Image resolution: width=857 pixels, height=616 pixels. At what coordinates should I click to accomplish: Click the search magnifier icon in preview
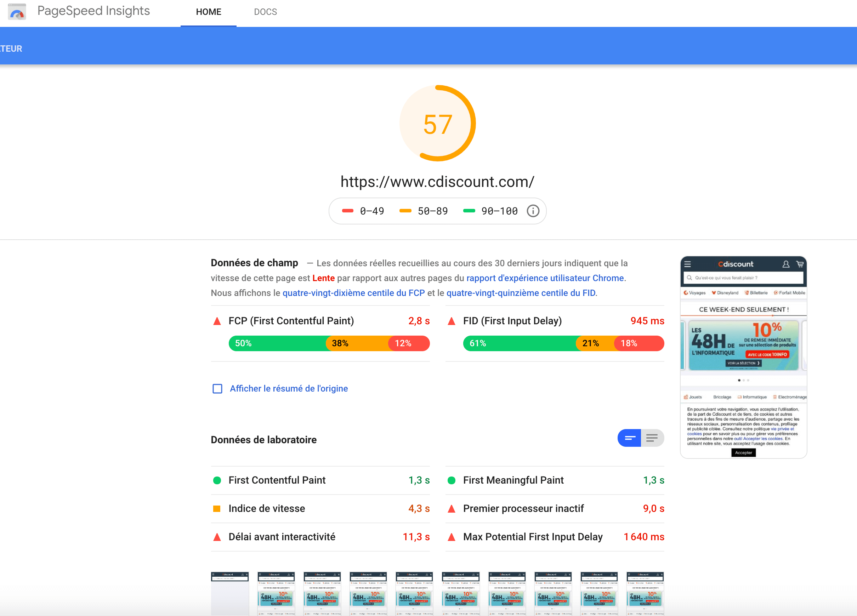click(x=689, y=278)
